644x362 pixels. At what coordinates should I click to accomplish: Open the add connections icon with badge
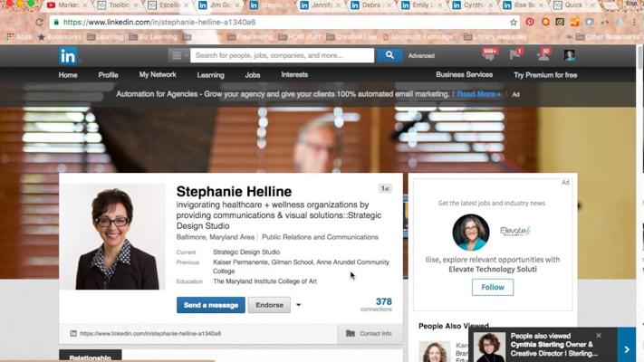pos(543,54)
